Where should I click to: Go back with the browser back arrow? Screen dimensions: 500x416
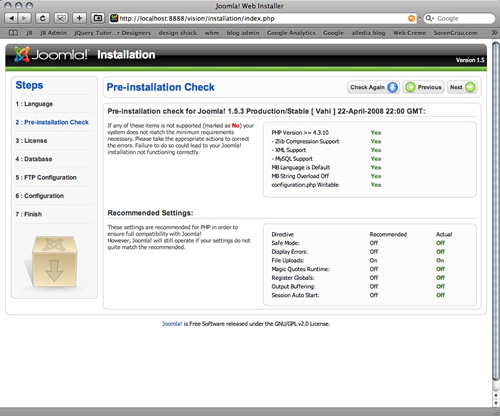[12, 18]
